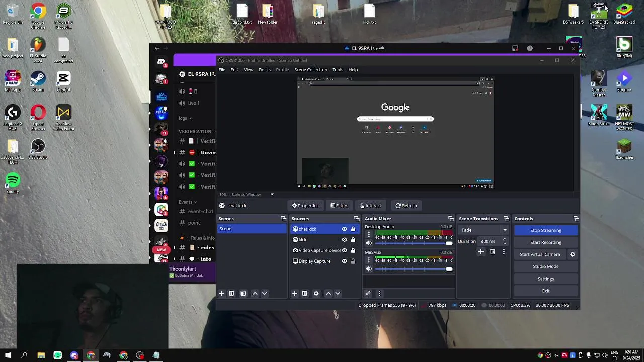Toggle Video Capture Device visibility
Screen dimensions: 644x362
344,250
